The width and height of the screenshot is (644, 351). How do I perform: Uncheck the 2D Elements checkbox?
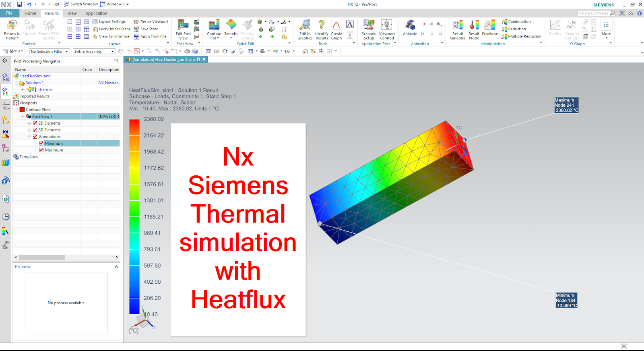coord(35,123)
